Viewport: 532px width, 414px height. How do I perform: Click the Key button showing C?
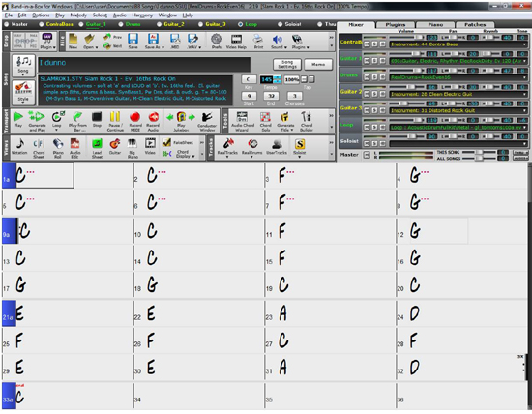click(x=249, y=79)
